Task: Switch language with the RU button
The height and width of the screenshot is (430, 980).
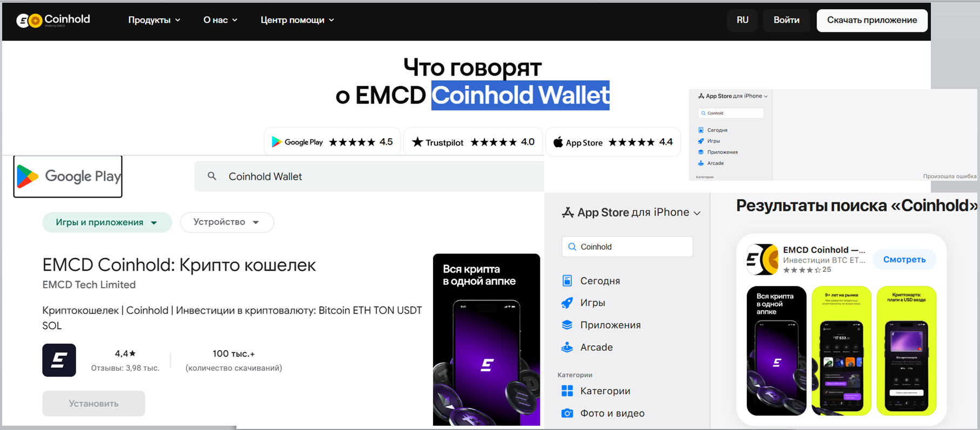Action: (742, 20)
